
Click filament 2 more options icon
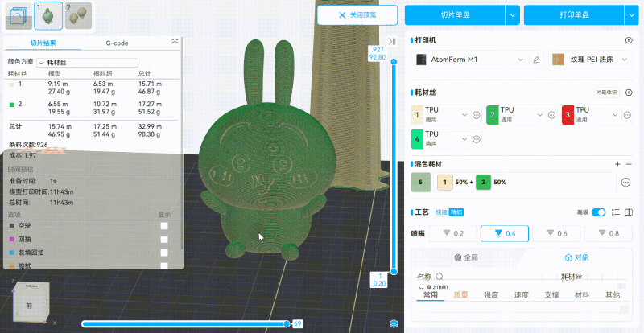(x=552, y=115)
